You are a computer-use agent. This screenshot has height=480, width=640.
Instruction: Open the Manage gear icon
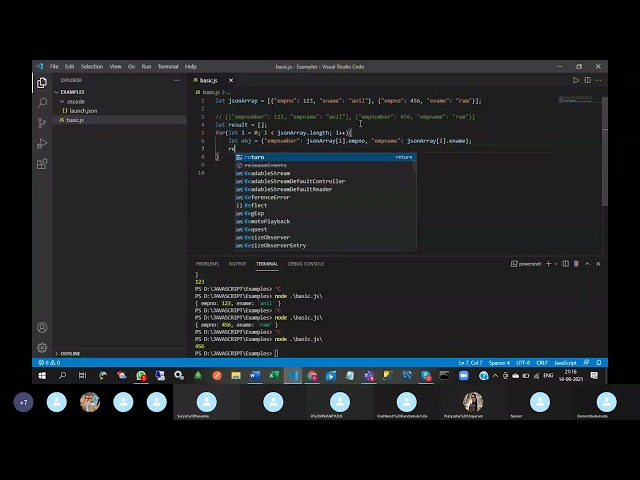(x=42, y=347)
